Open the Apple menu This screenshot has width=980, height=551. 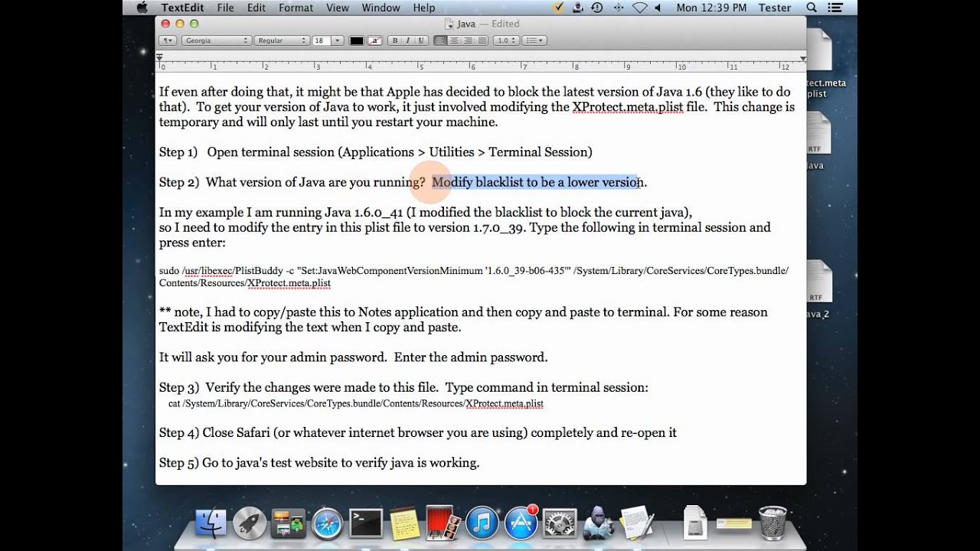(x=141, y=8)
